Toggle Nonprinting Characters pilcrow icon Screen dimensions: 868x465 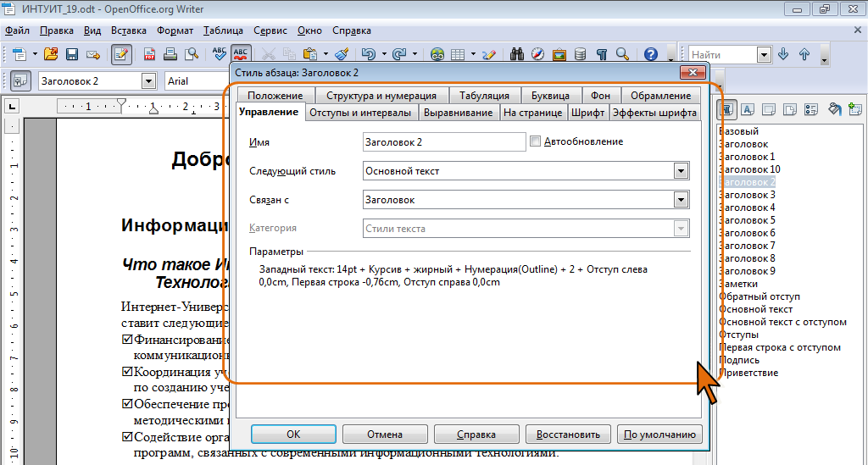coord(602,54)
